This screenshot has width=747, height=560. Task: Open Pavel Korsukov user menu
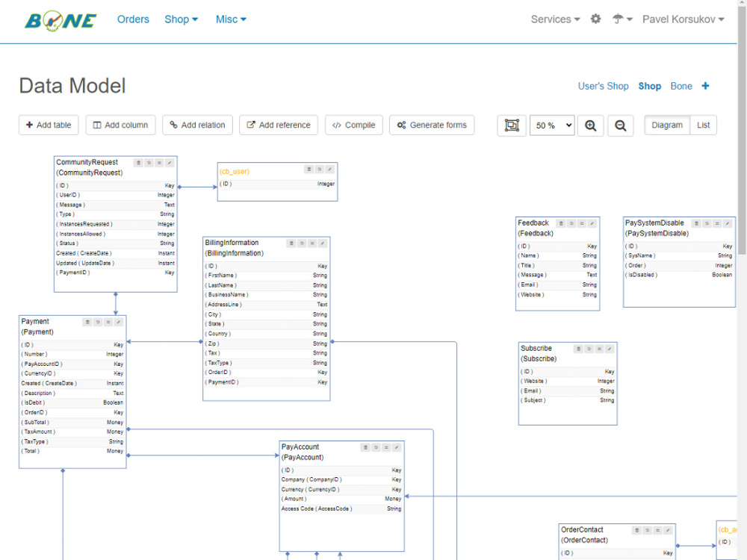[x=684, y=19]
